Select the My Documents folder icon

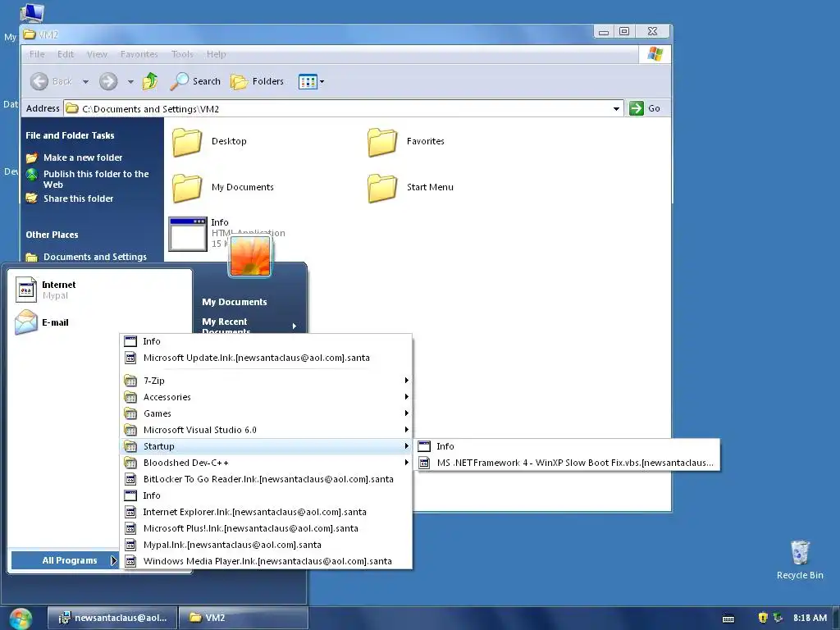(x=187, y=188)
